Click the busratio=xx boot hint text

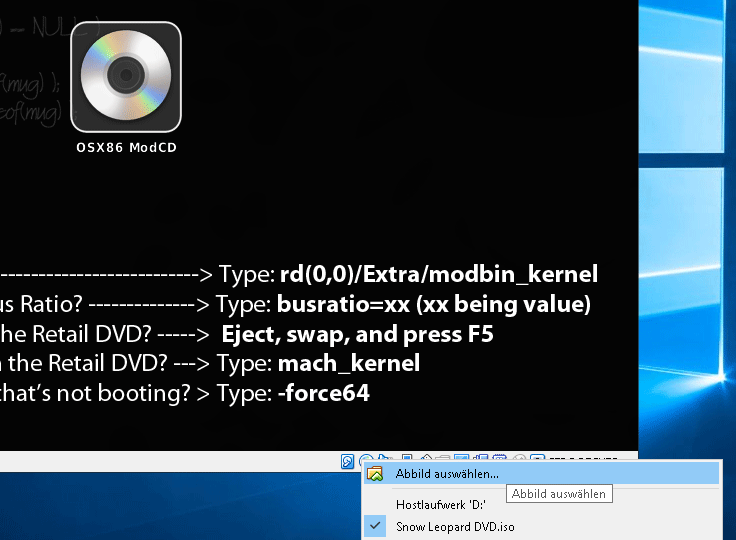tap(434, 304)
